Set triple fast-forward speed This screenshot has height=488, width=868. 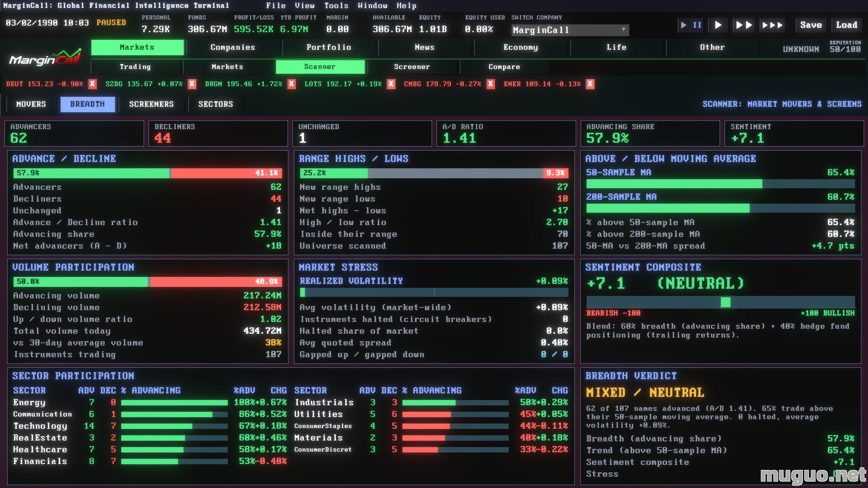[773, 25]
